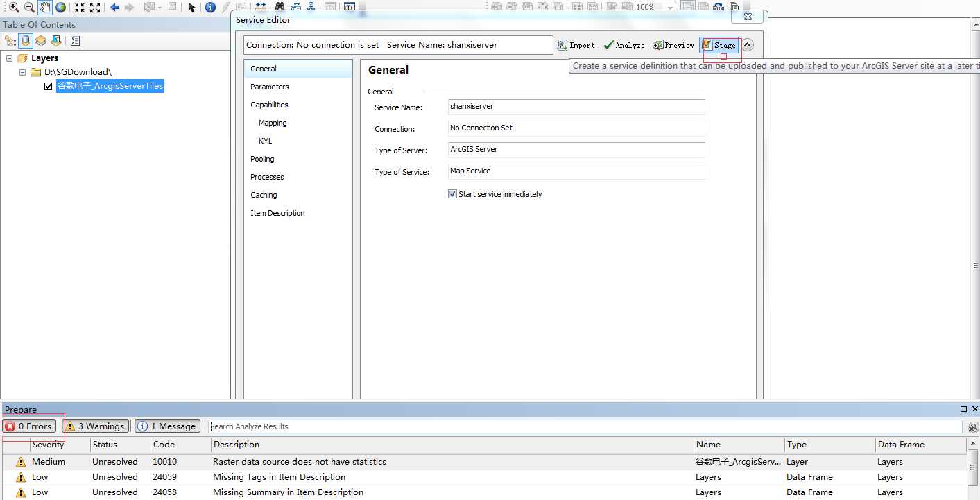
Task: Sort results by Code column
Action: [x=180, y=445]
